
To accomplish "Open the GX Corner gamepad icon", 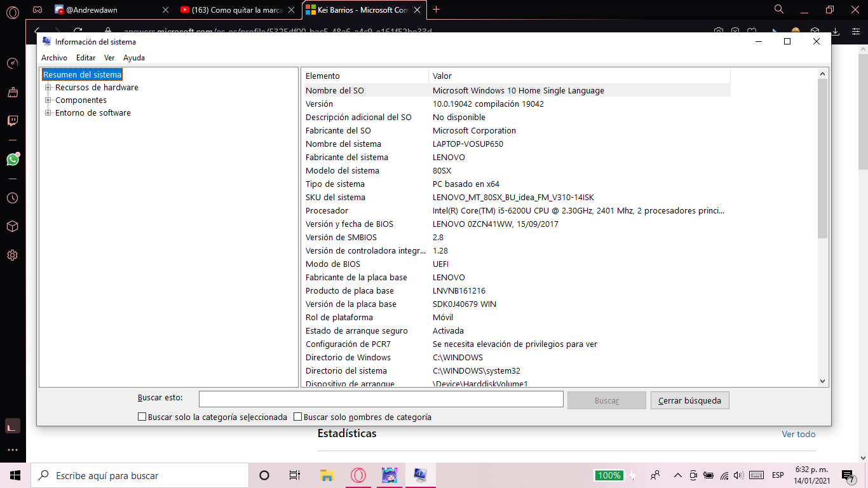I will [x=37, y=10].
